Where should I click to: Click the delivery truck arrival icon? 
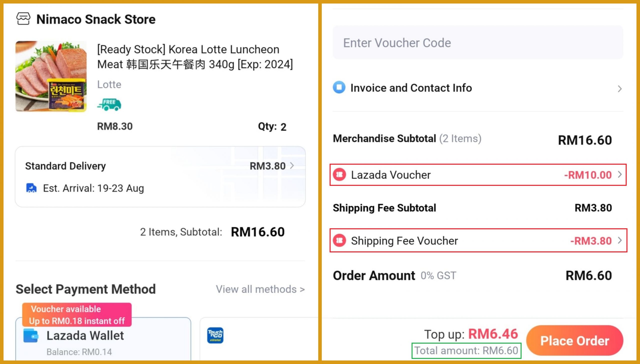coord(31,188)
